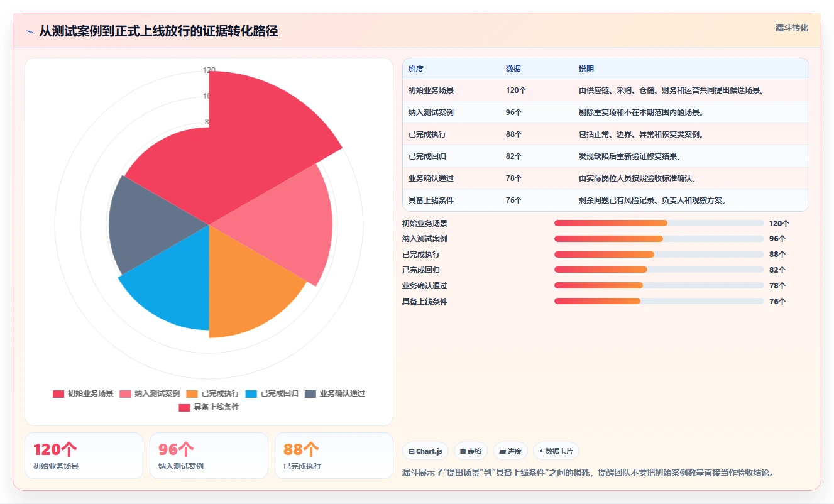The width and height of the screenshot is (834, 504).
Task: Click the 已完成执行 progress bar
Action: 659,255
